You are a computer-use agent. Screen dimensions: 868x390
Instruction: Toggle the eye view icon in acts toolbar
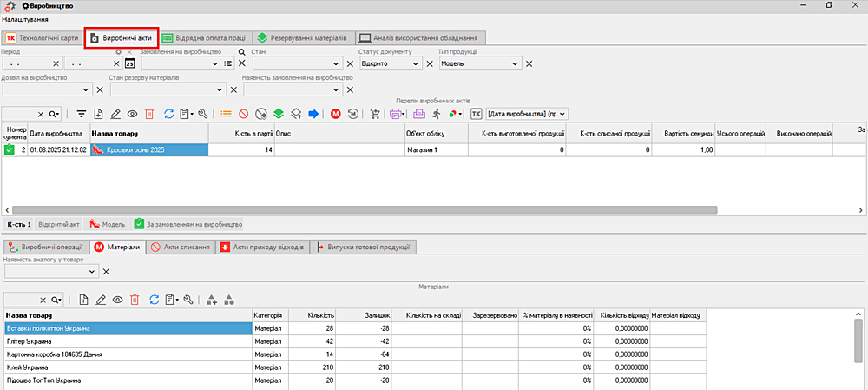coord(133,114)
